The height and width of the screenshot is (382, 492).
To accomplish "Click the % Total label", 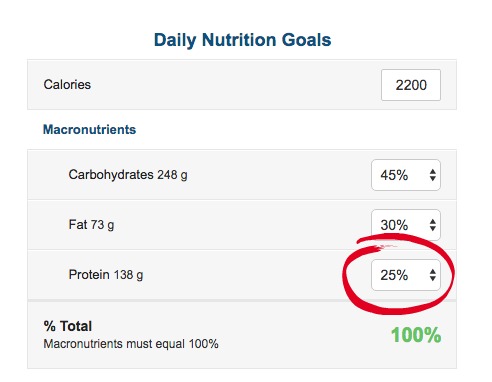I will click(68, 326).
